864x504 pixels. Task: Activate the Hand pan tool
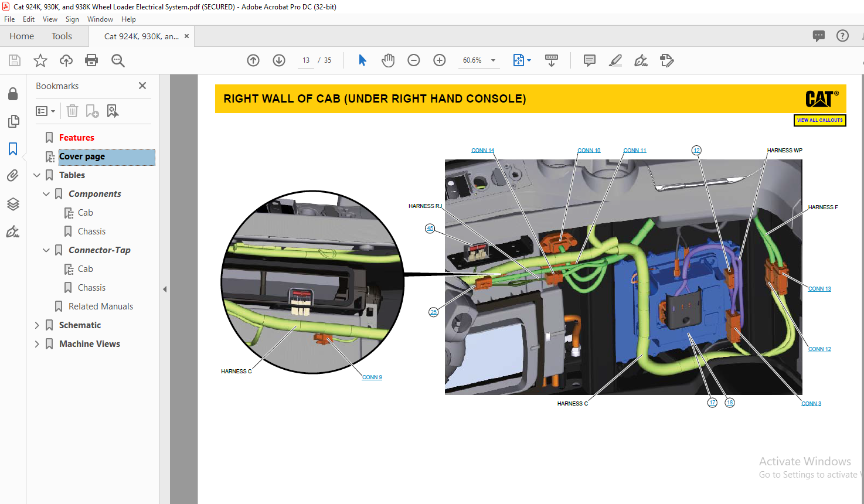(x=388, y=60)
